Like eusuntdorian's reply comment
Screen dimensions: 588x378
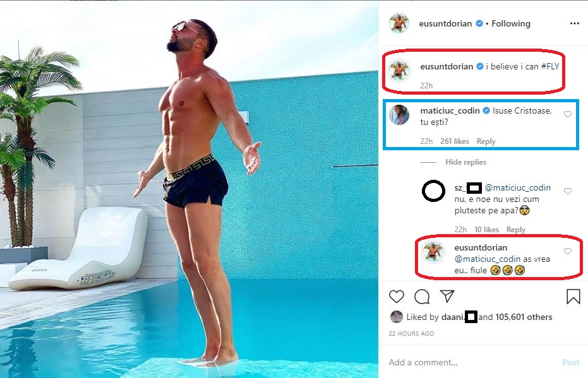click(x=567, y=251)
